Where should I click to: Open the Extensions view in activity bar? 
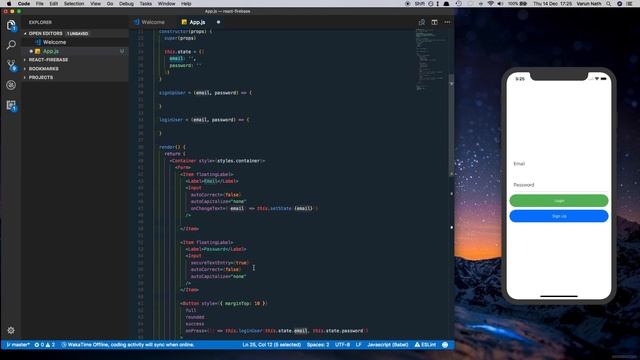point(11,106)
